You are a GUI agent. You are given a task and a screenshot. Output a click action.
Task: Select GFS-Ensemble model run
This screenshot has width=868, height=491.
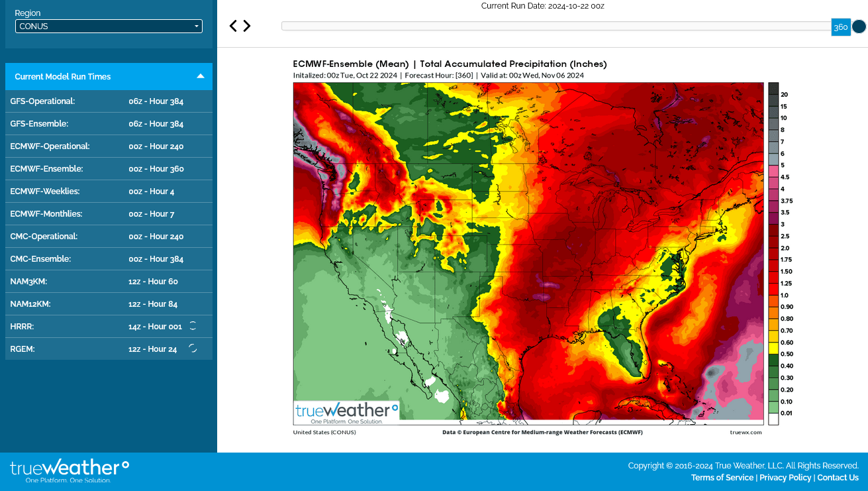[109, 124]
